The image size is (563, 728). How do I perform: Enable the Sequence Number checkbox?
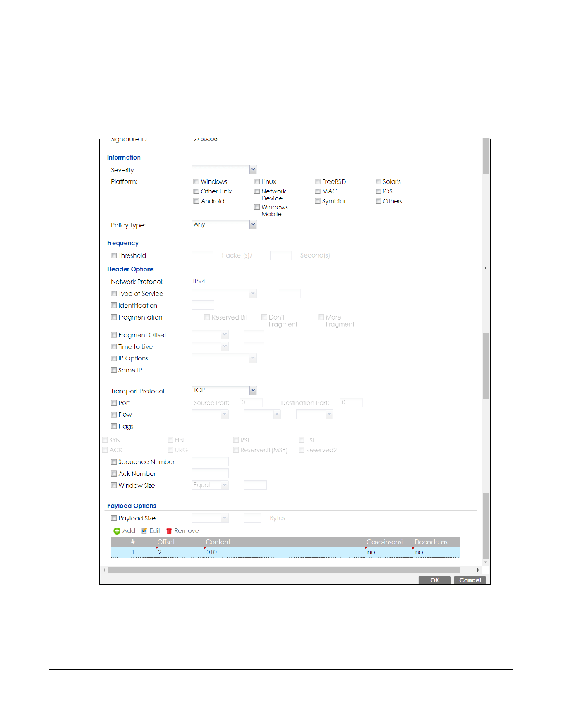[114, 462]
